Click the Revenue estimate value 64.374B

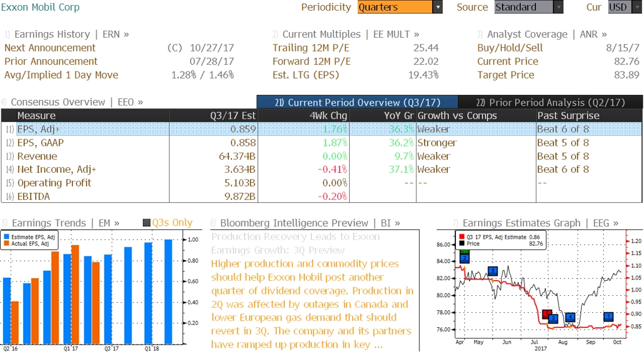coord(237,156)
